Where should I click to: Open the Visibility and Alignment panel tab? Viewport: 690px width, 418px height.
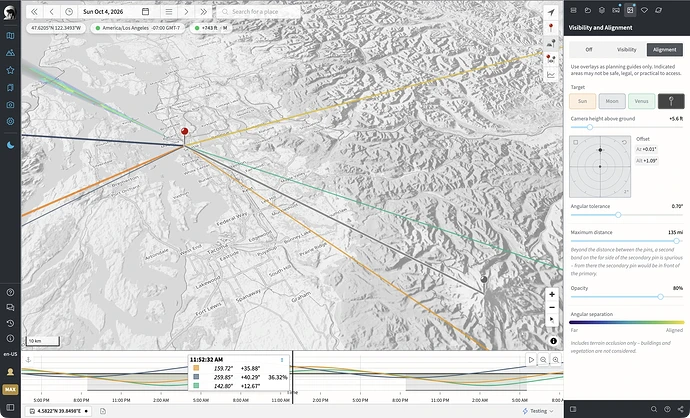(630, 10)
